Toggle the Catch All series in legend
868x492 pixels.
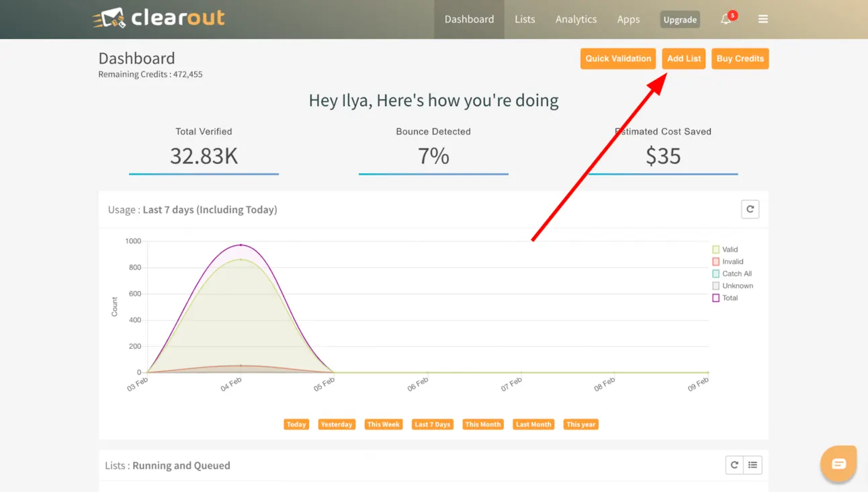pyautogui.click(x=732, y=274)
